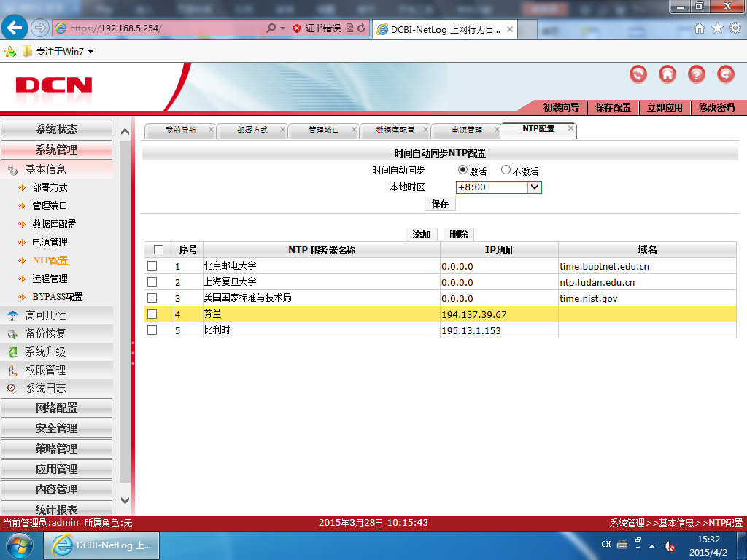This screenshot has width=747, height=560.
Task: Click the certificate error red shield icon
Action: coord(297,28)
